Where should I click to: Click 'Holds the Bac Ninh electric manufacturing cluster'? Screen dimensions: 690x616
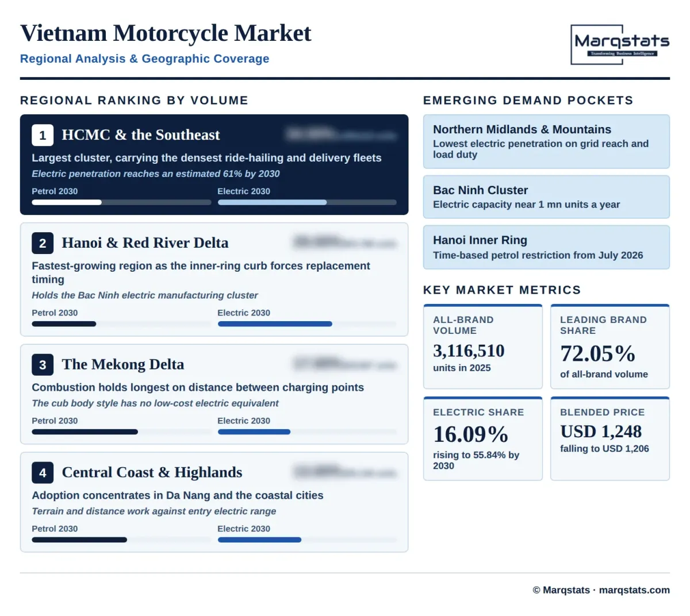145,295
